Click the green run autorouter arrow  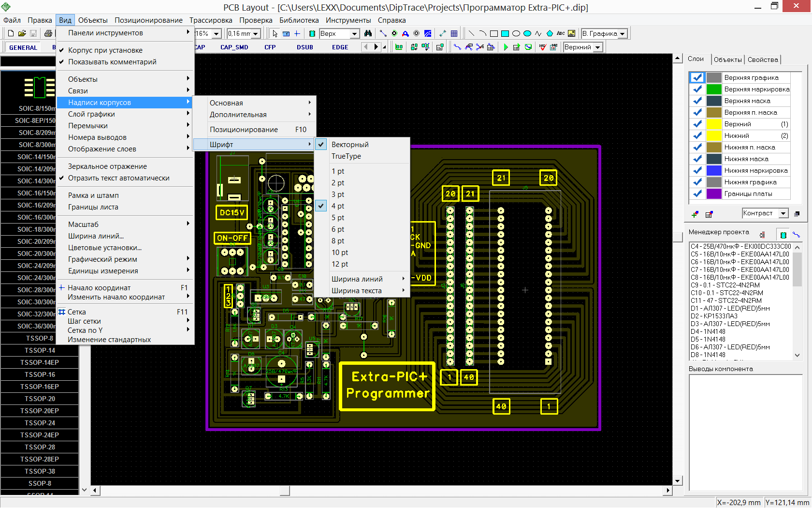pos(506,47)
